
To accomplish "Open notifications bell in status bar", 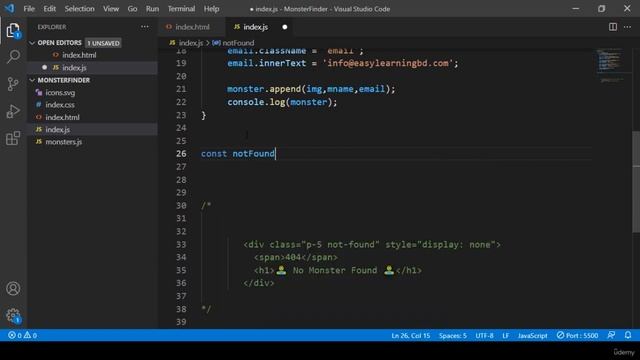I will [x=628, y=335].
